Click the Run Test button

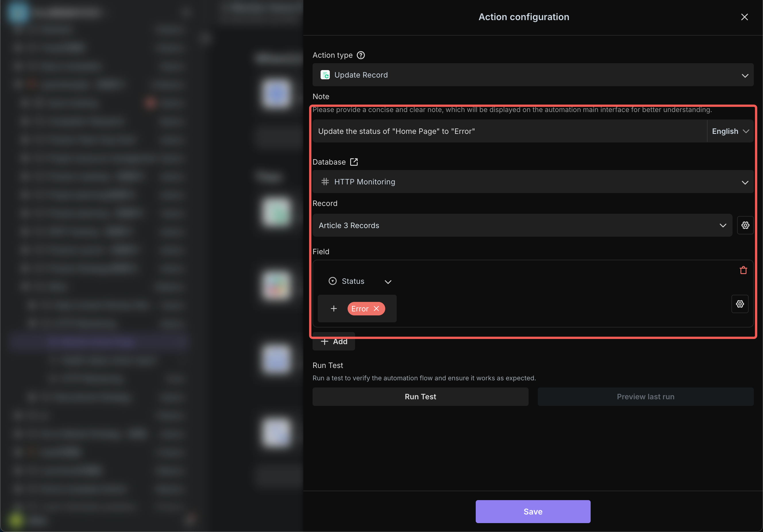click(420, 396)
